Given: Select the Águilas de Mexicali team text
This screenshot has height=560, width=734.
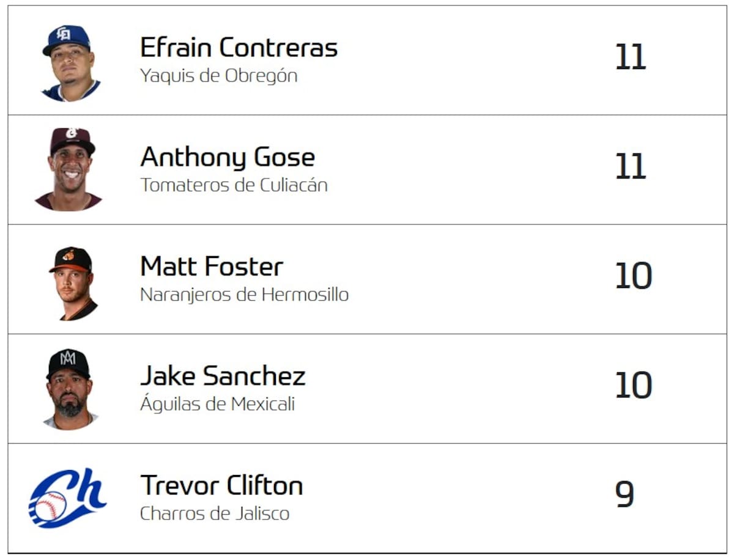Looking at the screenshot, I should [x=217, y=404].
